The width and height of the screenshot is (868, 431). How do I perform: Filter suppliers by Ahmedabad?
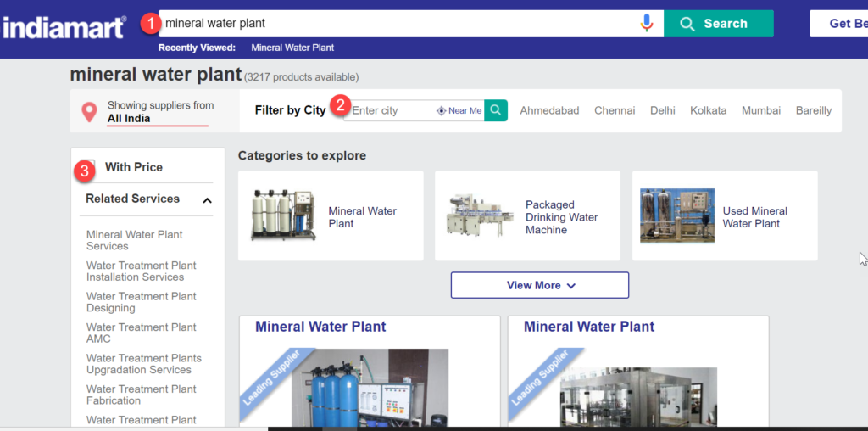549,111
